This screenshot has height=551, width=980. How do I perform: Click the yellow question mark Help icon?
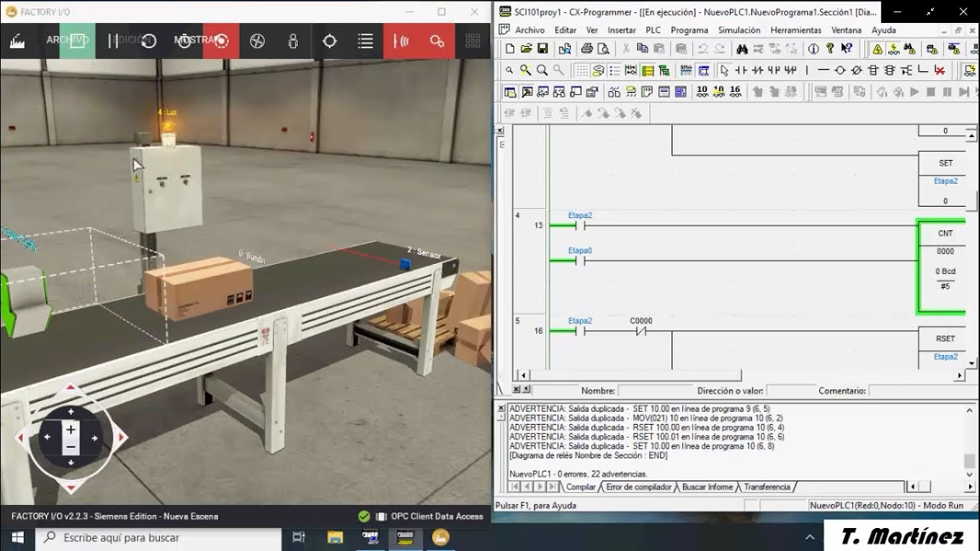[830, 48]
